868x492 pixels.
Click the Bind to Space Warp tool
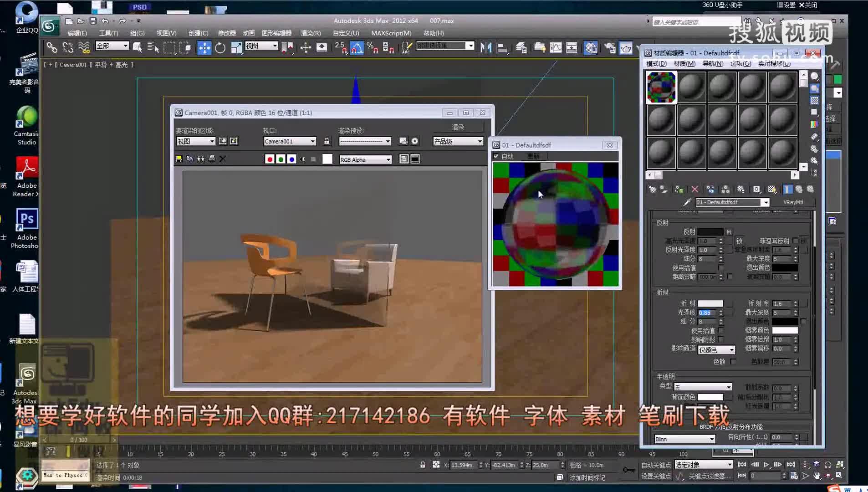click(x=84, y=47)
